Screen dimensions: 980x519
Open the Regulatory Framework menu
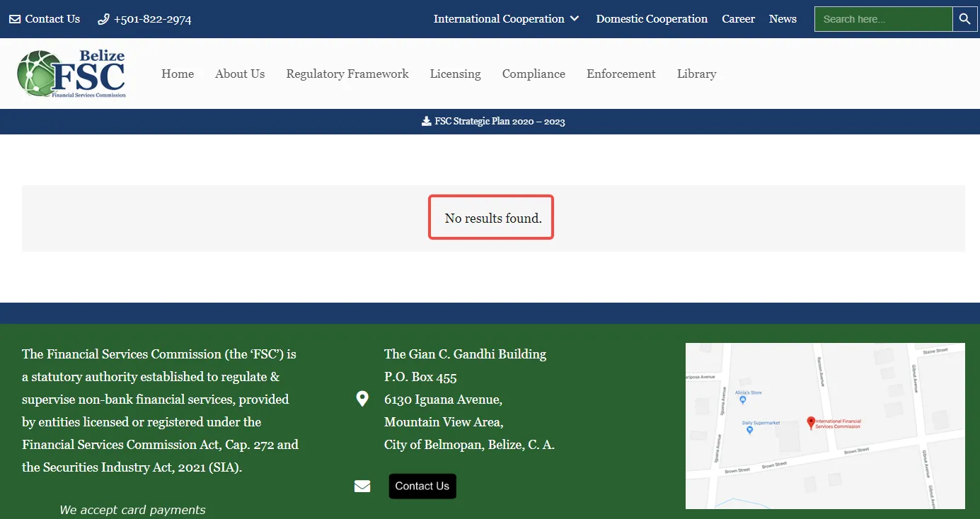347,74
